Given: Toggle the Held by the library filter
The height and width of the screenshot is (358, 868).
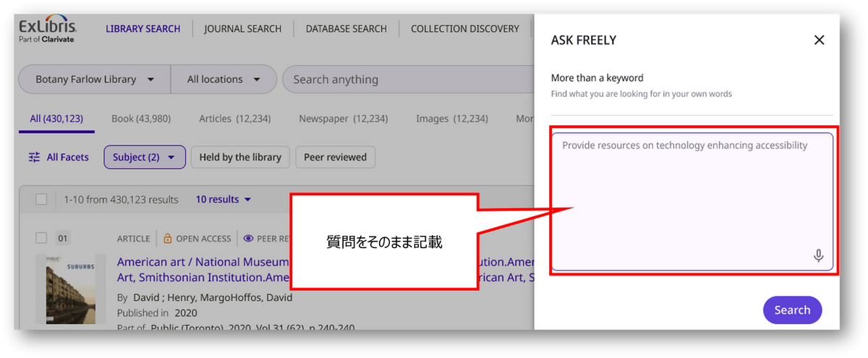Looking at the screenshot, I should point(240,157).
